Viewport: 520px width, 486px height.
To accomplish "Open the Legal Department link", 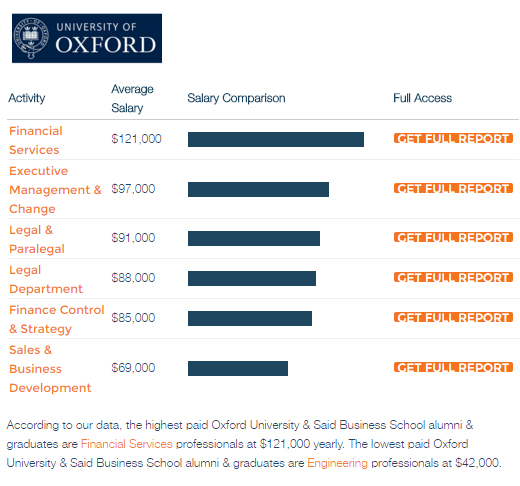I will click(x=46, y=279).
